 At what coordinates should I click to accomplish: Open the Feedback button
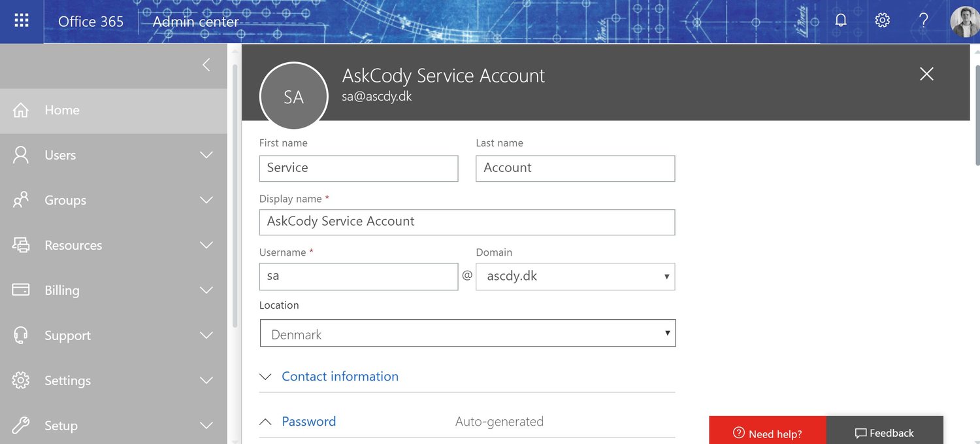pyautogui.click(x=885, y=430)
